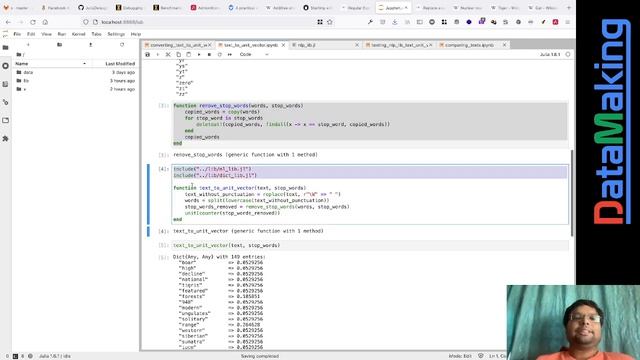Viewport: 640px width, 360px height.
Task: Upload files using the upload arrow icon
Action: (x=91, y=44)
